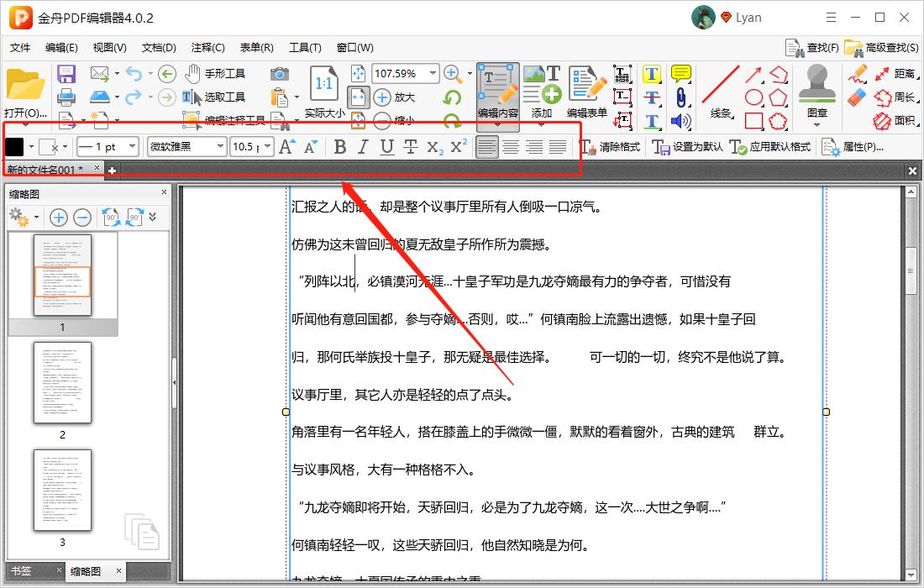Apply bold formatting to text
This screenshot has width=924, height=588.
339,147
